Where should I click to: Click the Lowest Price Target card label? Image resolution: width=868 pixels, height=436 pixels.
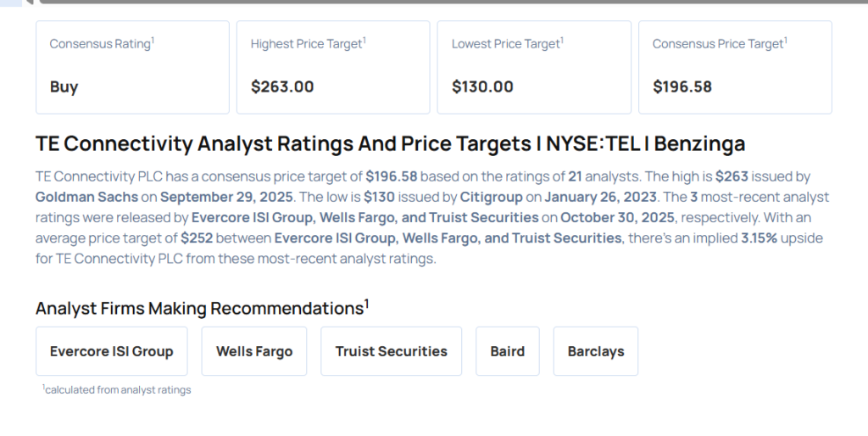click(x=506, y=44)
